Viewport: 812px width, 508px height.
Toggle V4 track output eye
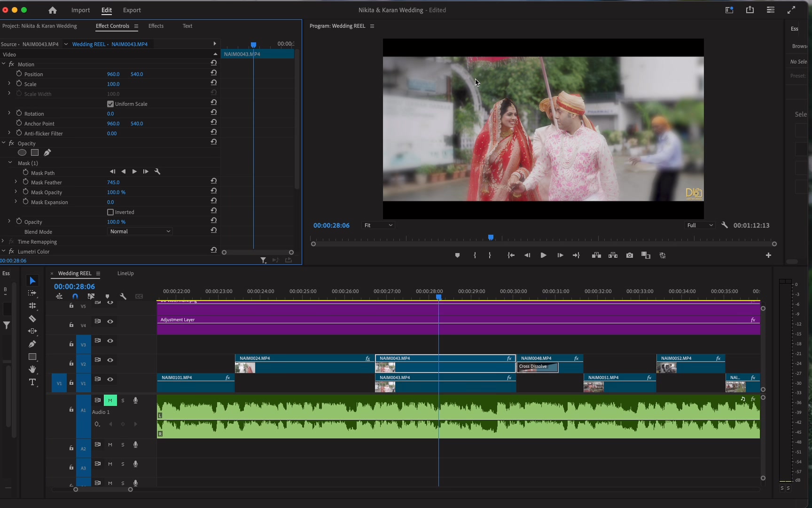pos(110,322)
